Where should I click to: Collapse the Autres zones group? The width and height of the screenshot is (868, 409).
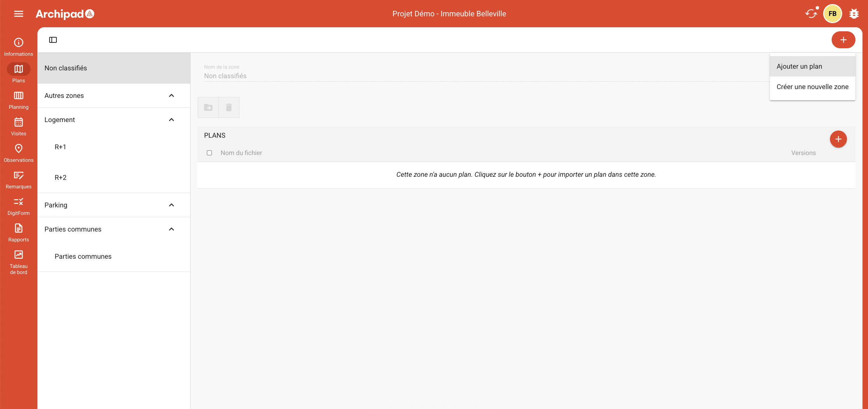tap(171, 96)
